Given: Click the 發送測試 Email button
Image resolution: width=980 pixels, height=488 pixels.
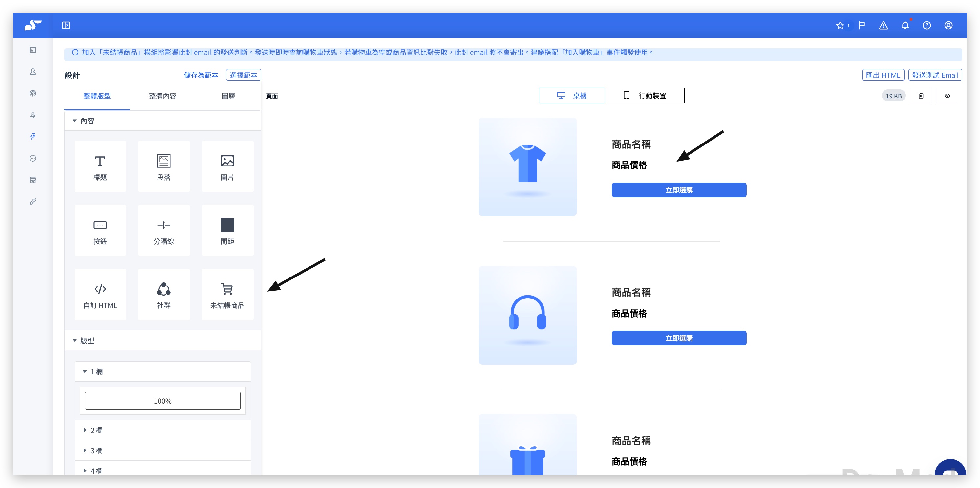Looking at the screenshot, I should 935,75.
